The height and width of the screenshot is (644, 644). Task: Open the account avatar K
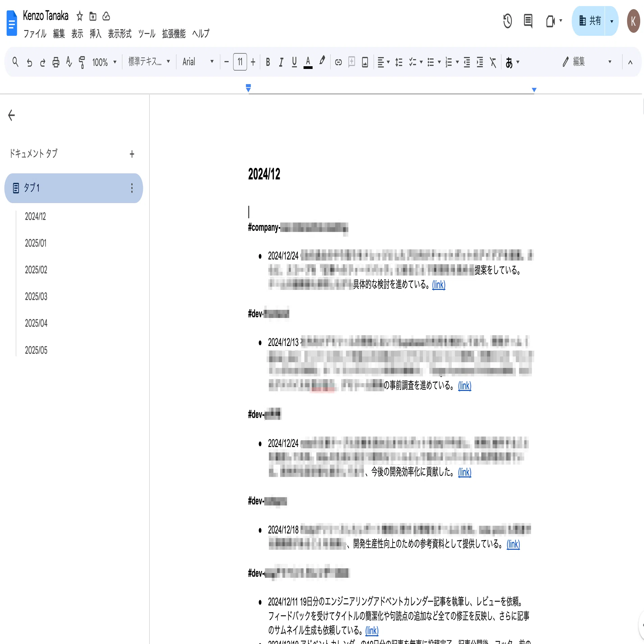tap(633, 21)
